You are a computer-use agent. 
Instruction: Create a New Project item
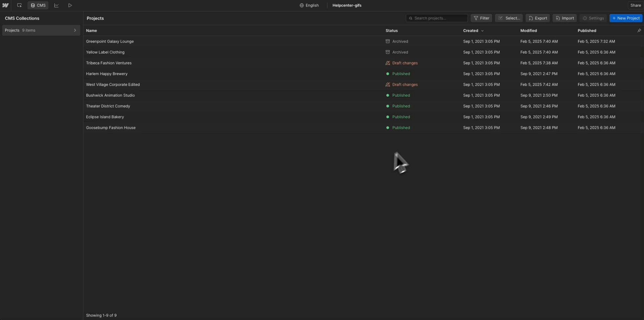[626, 18]
